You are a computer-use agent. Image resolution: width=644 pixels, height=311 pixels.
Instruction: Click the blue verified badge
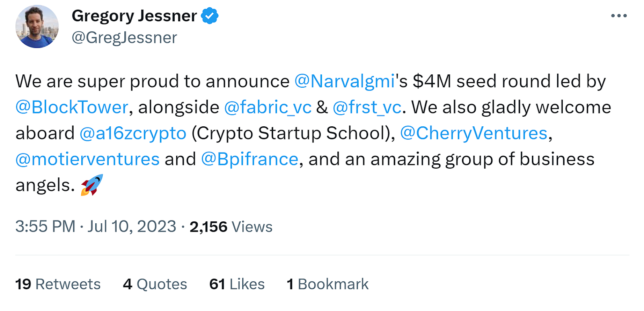point(210,16)
